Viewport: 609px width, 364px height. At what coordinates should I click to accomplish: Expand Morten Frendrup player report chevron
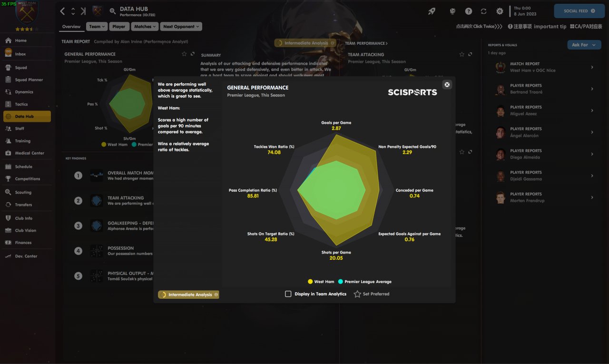[x=592, y=197]
